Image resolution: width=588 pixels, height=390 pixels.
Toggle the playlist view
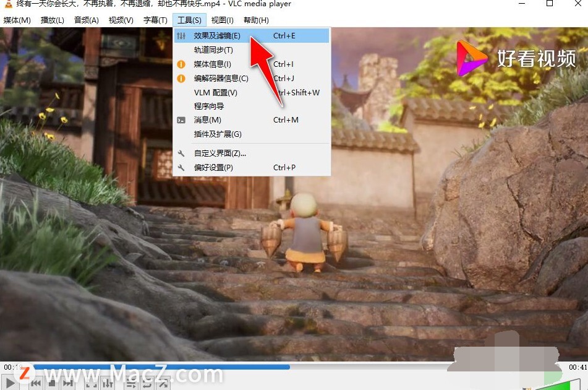tap(131, 383)
